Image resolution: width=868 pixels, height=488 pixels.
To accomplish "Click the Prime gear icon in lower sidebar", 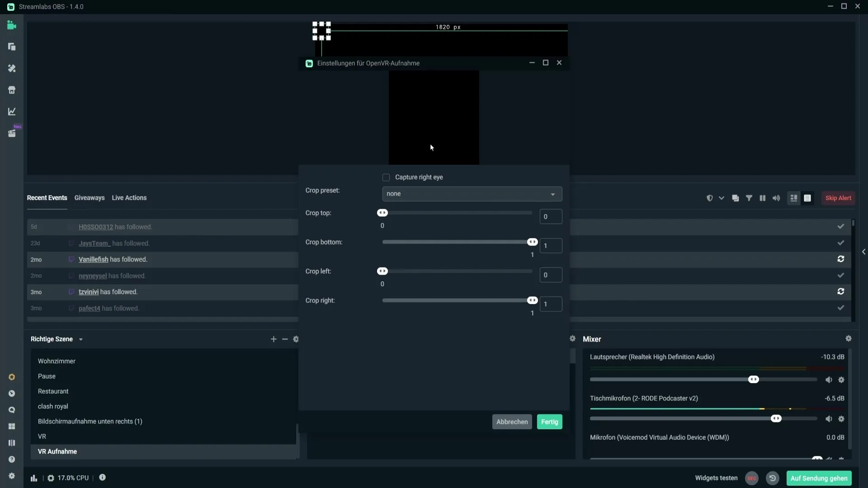I will [x=12, y=377].
